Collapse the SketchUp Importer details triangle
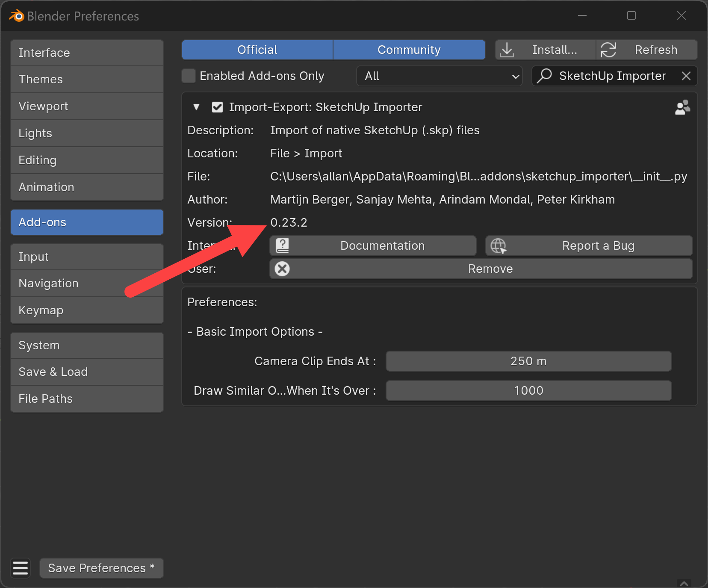Viewport: 708px width, 588px height. pyautogui.click(x=196, y=107)
